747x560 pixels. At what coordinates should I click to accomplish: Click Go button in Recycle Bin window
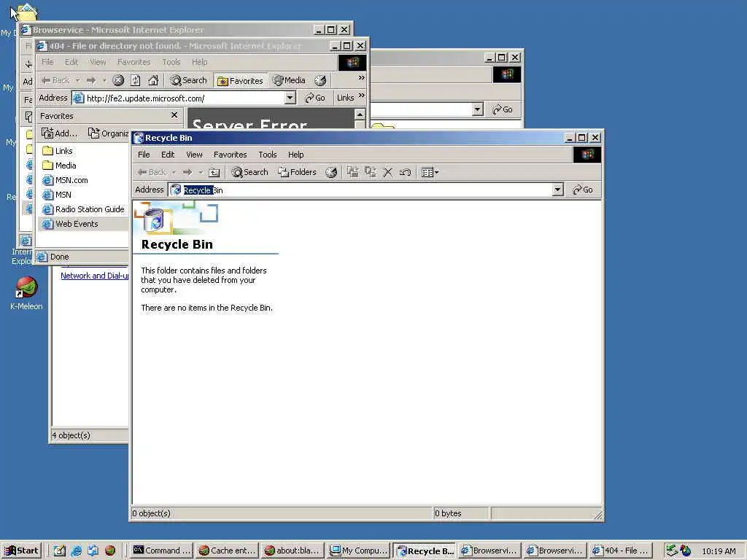pos(583,190)
